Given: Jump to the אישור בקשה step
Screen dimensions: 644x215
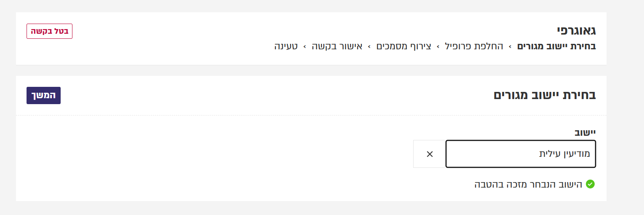Looking at the screenshot, I should pos(337,46).
